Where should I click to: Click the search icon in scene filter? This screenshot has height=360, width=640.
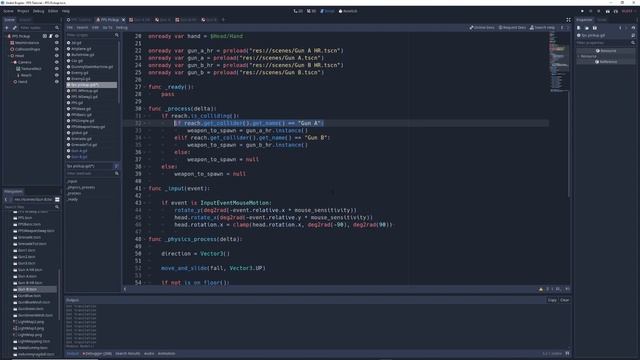point(57,28)
